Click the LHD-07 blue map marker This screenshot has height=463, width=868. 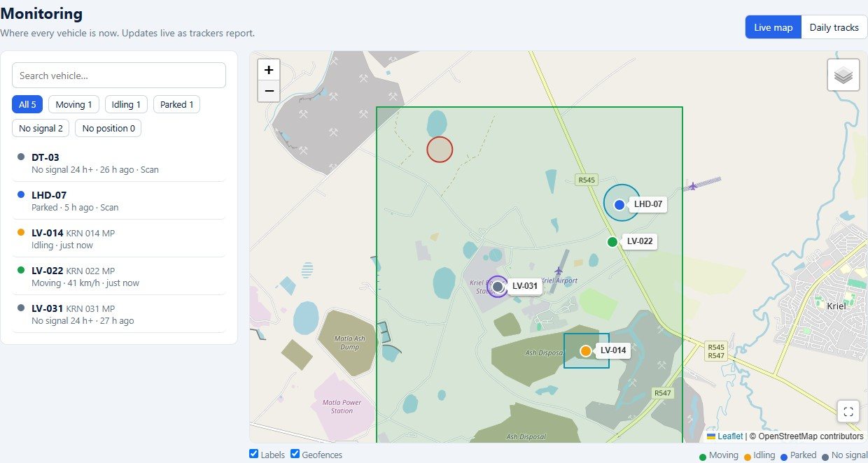click(619, 204)
